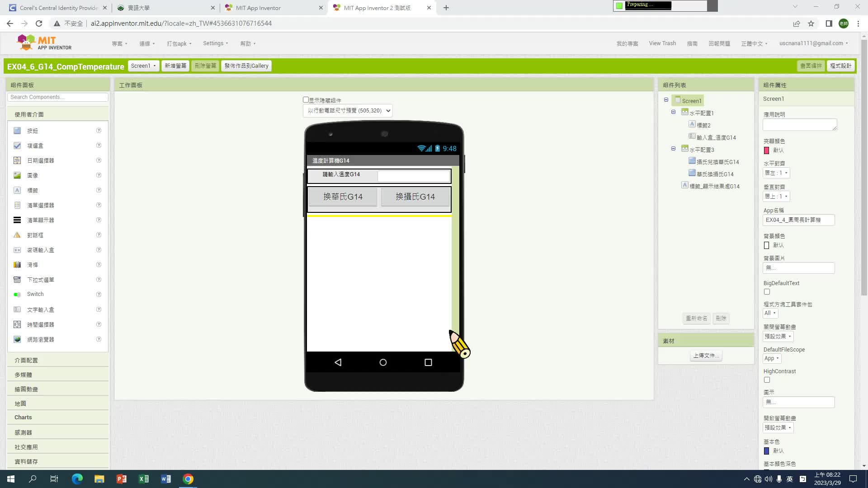
Task: Click the App名稱 text field
Action: [x=798, y=220]
